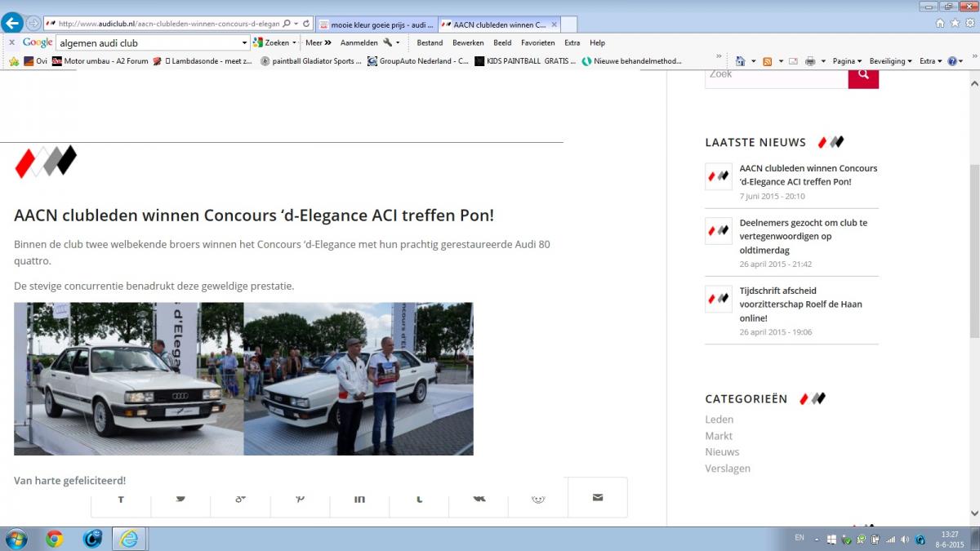Click the Read mail envelope icon
The image size is (980, 551).
click(x=792, y=61)
